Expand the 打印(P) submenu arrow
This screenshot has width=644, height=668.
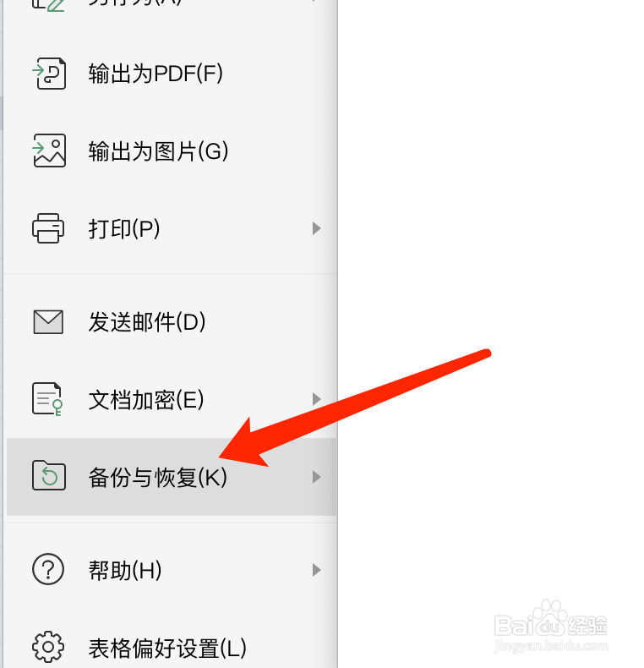point(316,228)
